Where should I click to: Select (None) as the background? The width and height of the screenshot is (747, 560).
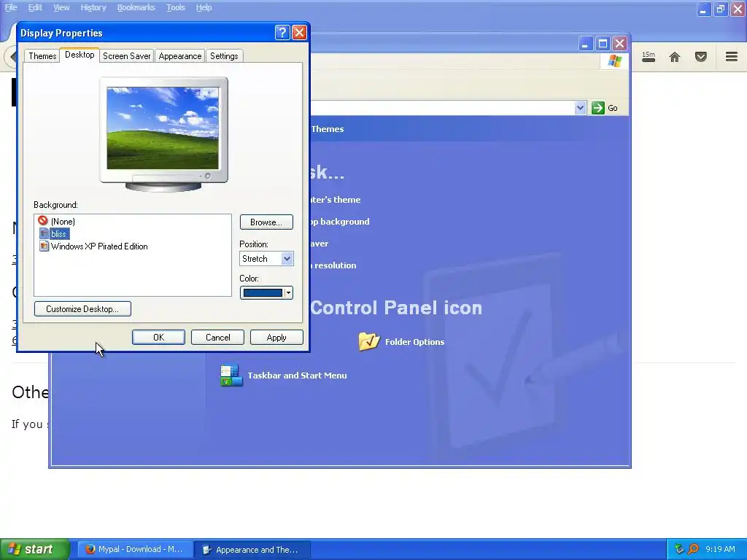coord(63,222)
